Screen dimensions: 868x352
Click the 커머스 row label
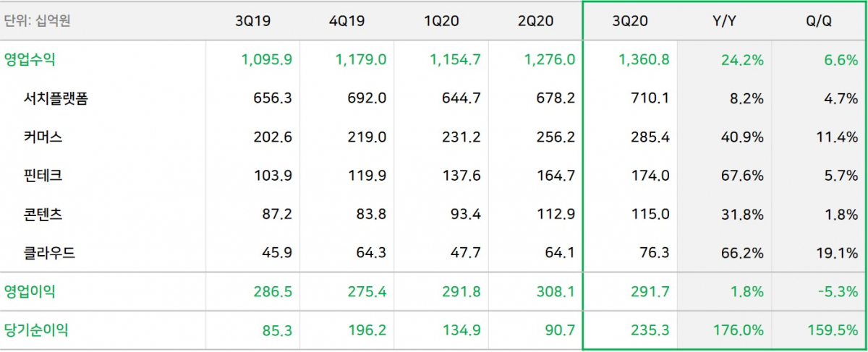click(43, 137)
